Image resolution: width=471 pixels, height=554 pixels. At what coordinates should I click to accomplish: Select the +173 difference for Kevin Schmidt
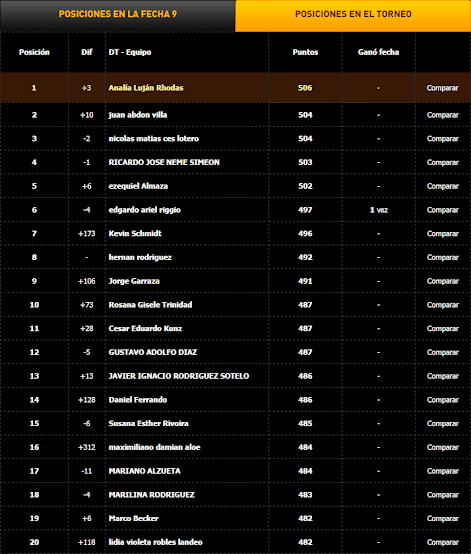(x=87, y=234)
